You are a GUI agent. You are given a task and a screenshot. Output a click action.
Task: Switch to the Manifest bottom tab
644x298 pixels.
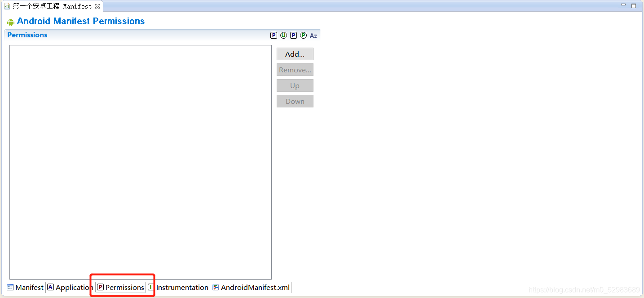(x=26, y=287)
